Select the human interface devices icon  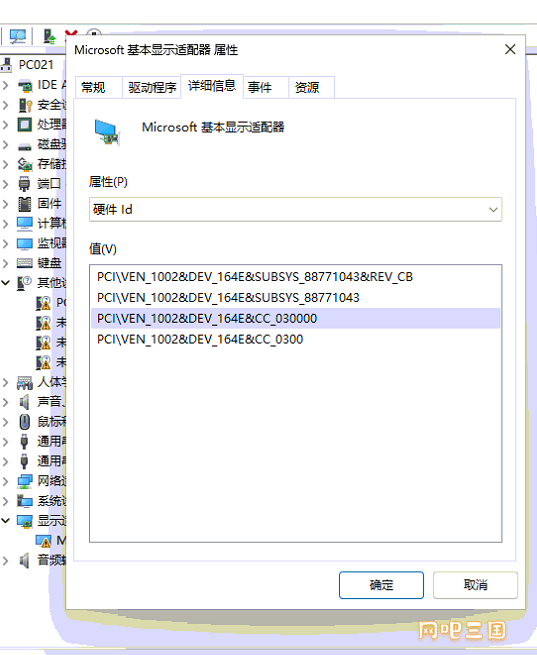25,382
